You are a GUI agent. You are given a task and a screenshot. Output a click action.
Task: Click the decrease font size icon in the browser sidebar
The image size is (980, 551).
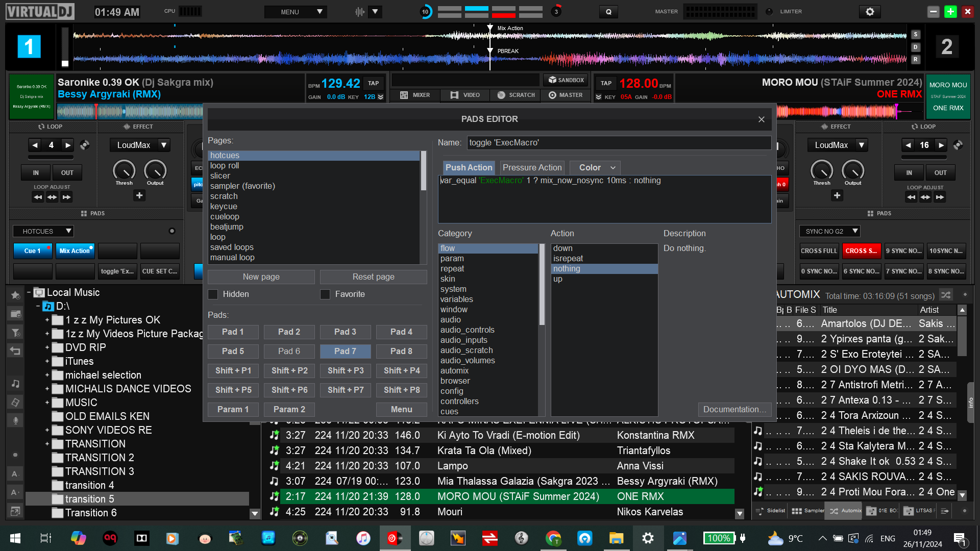pos(15,474)
